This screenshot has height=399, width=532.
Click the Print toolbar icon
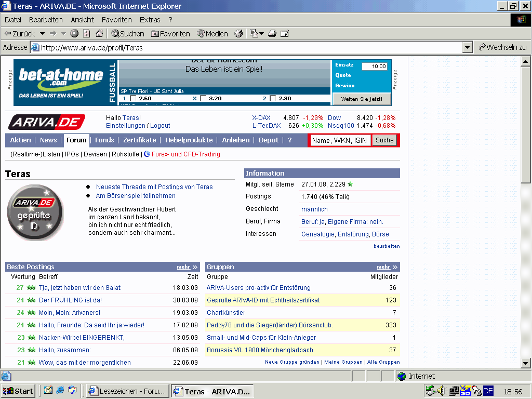(x=272, y=34)
